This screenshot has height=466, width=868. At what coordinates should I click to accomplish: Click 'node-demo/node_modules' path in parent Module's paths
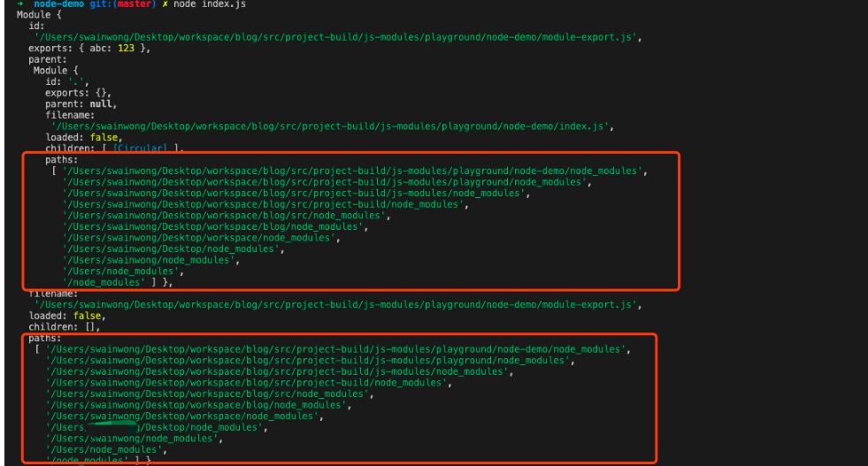[x=355, y=171]
